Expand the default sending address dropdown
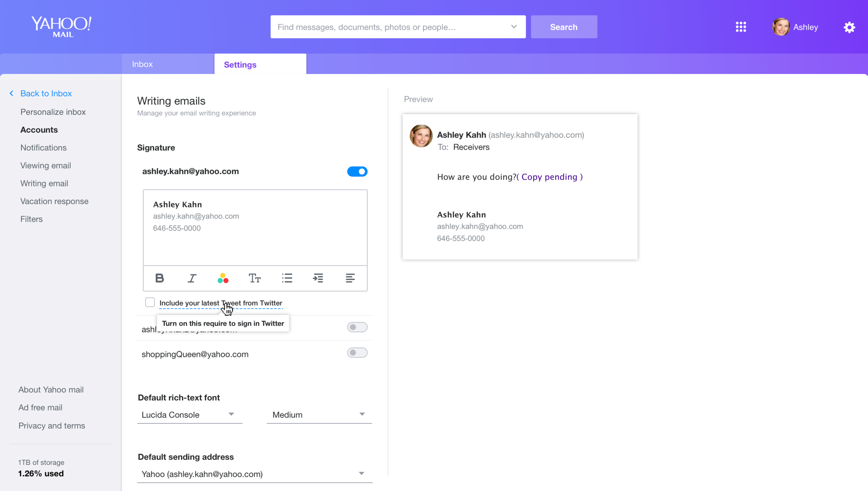Image resolution: width=868 pixels, height=491 pixels. click(254, 474)
